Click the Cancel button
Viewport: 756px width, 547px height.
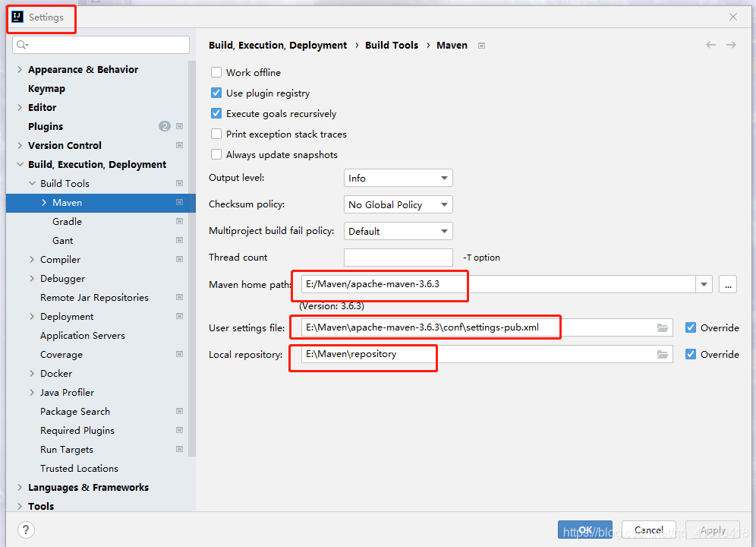click(x=648, y=530)
